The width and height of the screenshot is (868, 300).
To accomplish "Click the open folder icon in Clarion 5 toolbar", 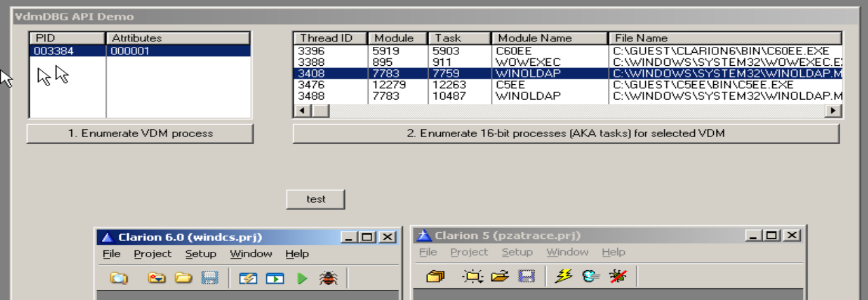I will (x=500, y=276).
